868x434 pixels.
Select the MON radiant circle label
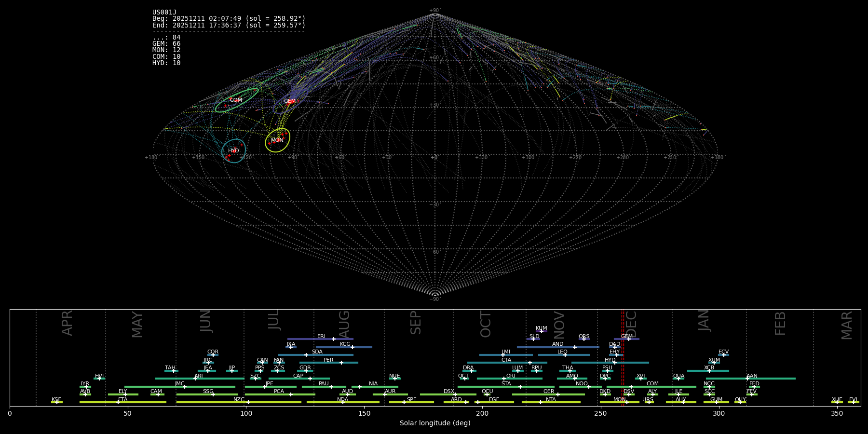pos(277,140)
